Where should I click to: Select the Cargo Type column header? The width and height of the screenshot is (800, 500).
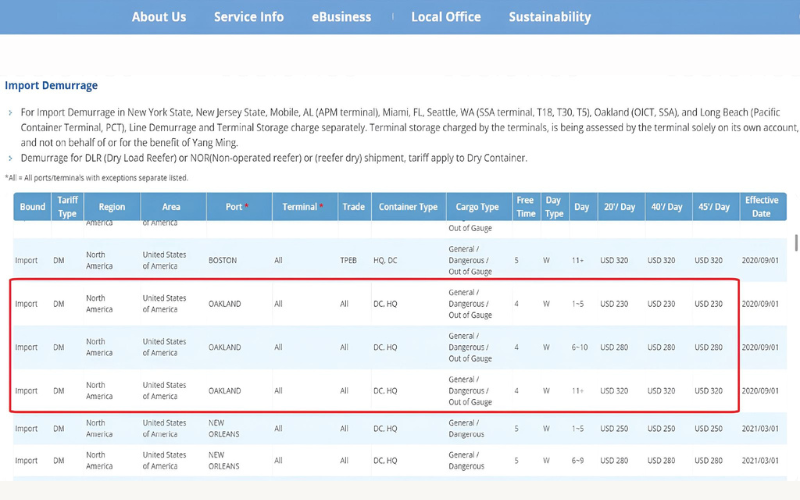click(x=477, y=207)
